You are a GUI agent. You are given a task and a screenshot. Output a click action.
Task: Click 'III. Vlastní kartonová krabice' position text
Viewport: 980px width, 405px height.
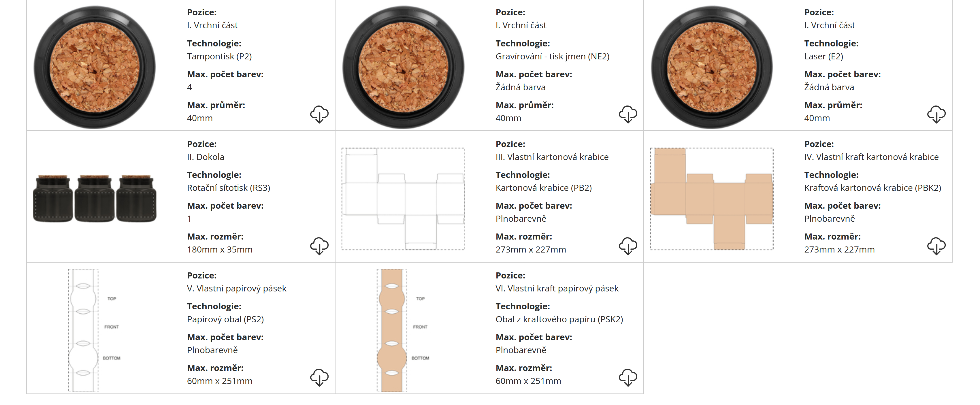point(552,157)
